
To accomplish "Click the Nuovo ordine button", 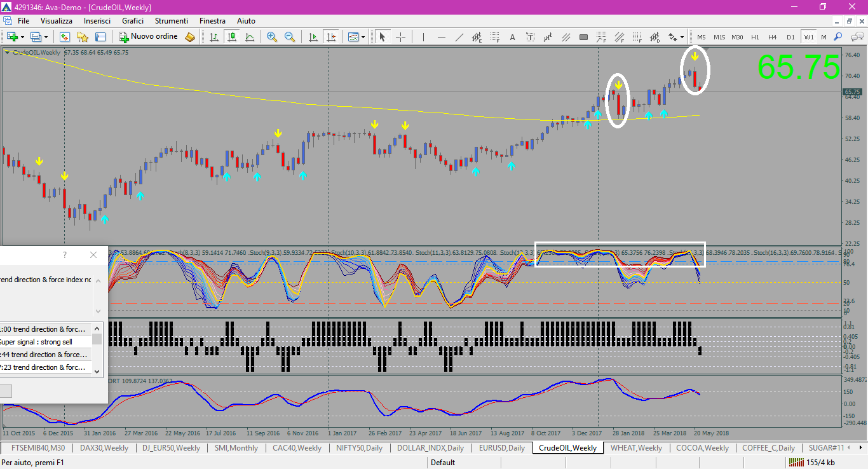I will pos(149,37).
